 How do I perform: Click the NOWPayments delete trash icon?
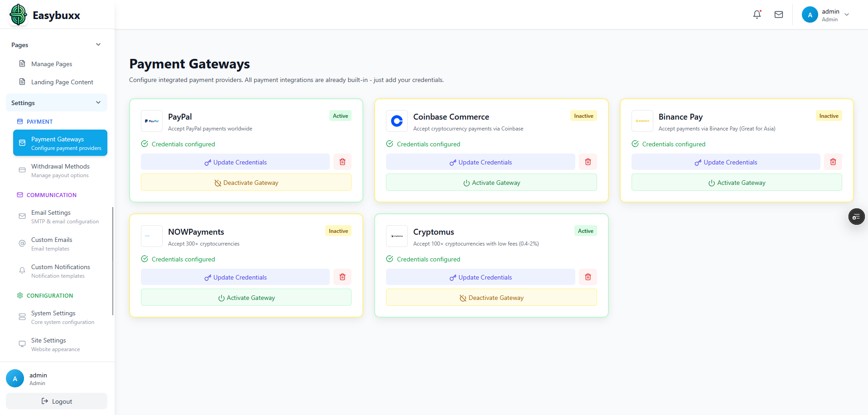342,277
